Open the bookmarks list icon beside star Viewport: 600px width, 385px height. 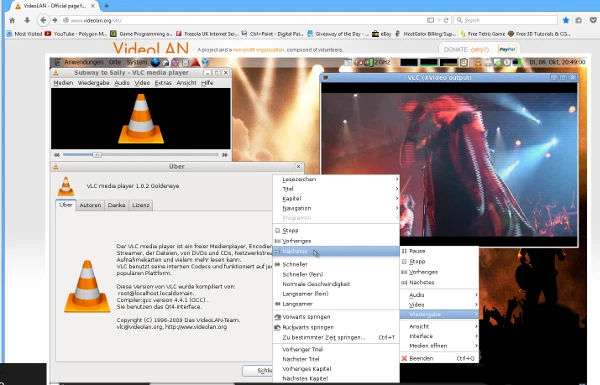pos(579,20)
